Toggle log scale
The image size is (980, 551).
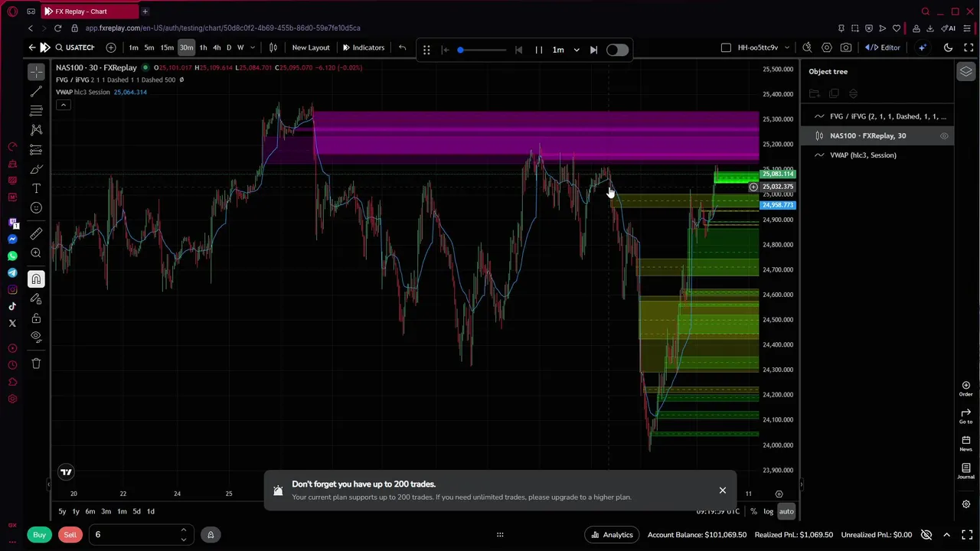pyautogui.click(x=768, y=511)
